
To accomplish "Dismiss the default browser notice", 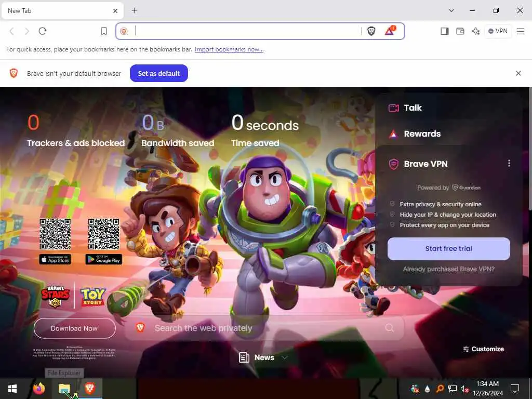I will pos(518,73).
